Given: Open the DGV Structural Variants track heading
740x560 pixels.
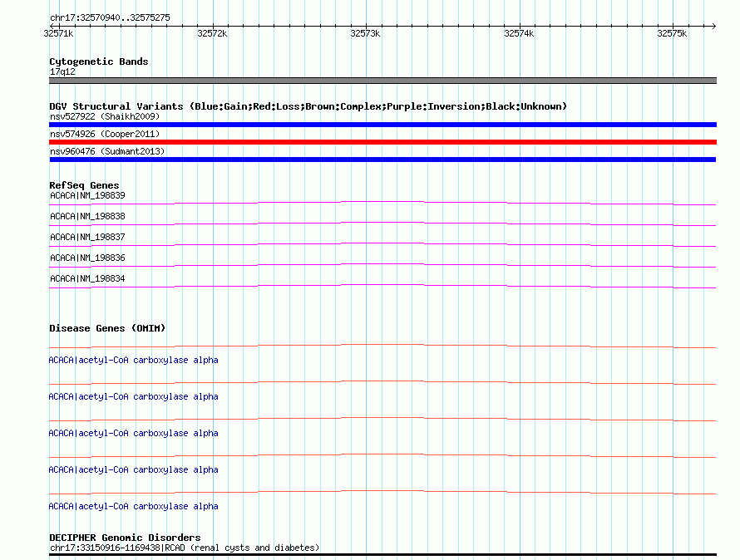Looking at the screenshot, I should click(x=308, y=106).
